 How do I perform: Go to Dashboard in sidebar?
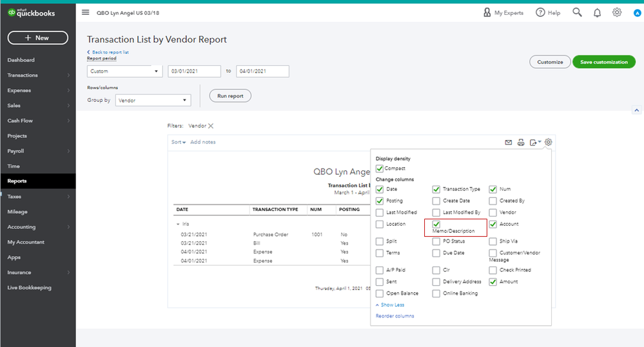[x=21, y=60]
